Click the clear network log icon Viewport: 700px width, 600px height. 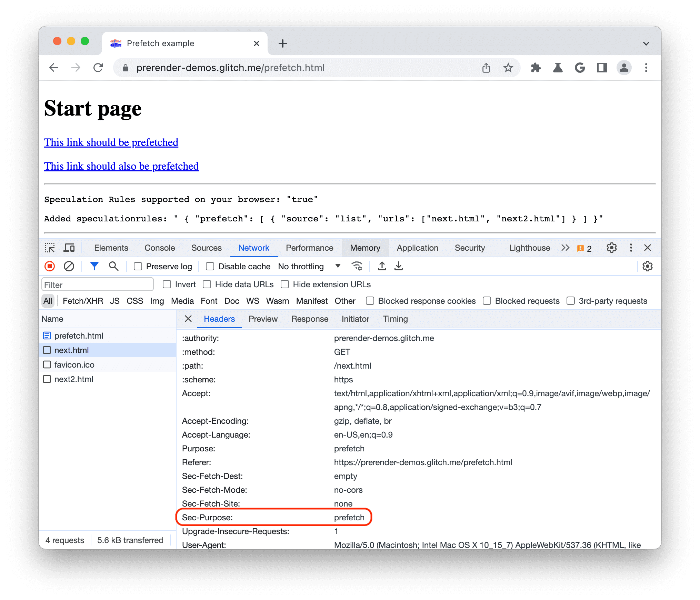click(69, 266)
